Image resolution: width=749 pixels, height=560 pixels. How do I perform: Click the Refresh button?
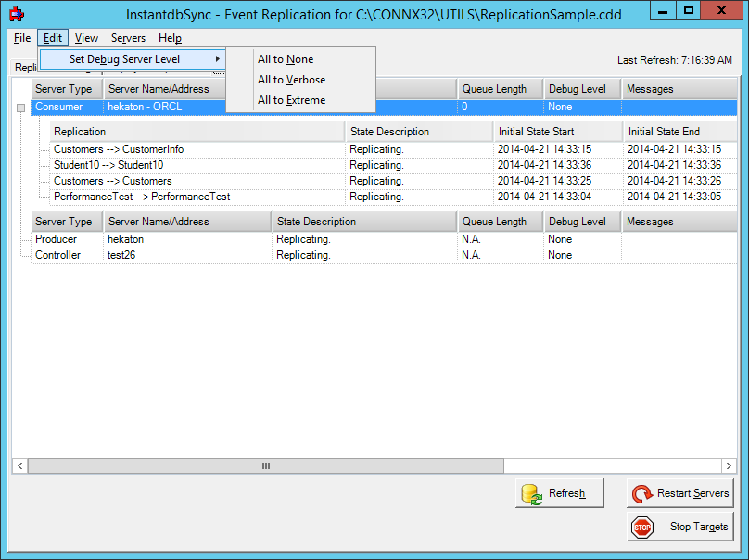click(560, 492)
